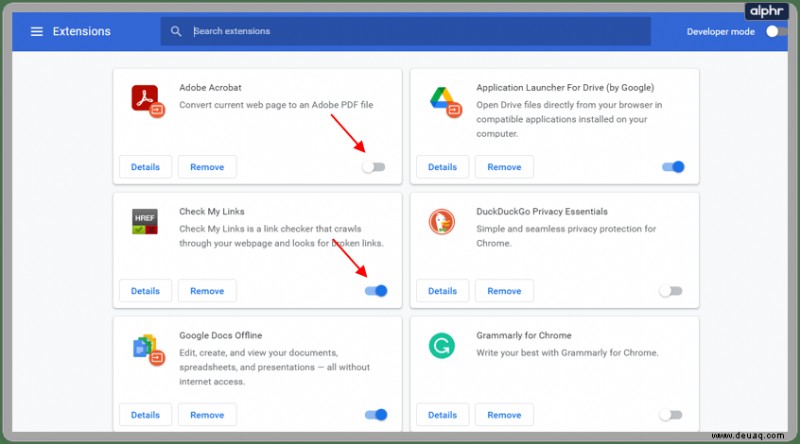Click the Grammarly extension icon
This screenshot has width=800, height=444.
pyautogui.click(x=442, y=346)
